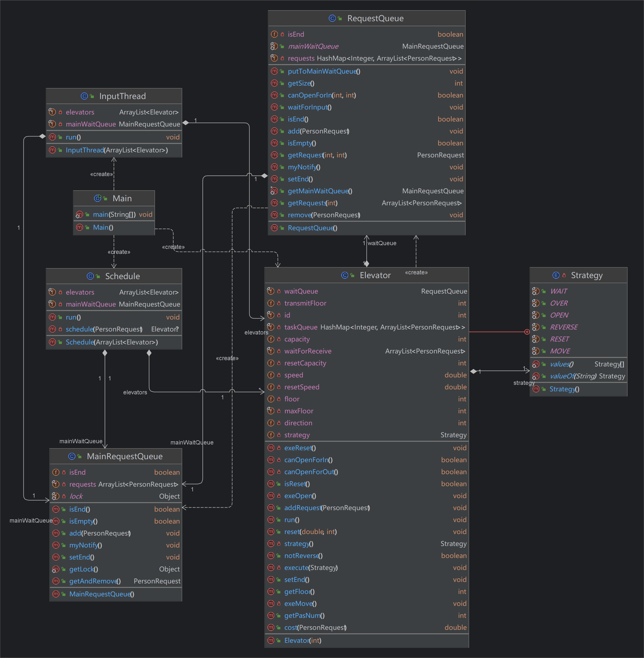Viewport: 644px width, 658px height.
Task: Click the field icon beside isEnd in RequestQueue
Action: click(x=274, y=34)
